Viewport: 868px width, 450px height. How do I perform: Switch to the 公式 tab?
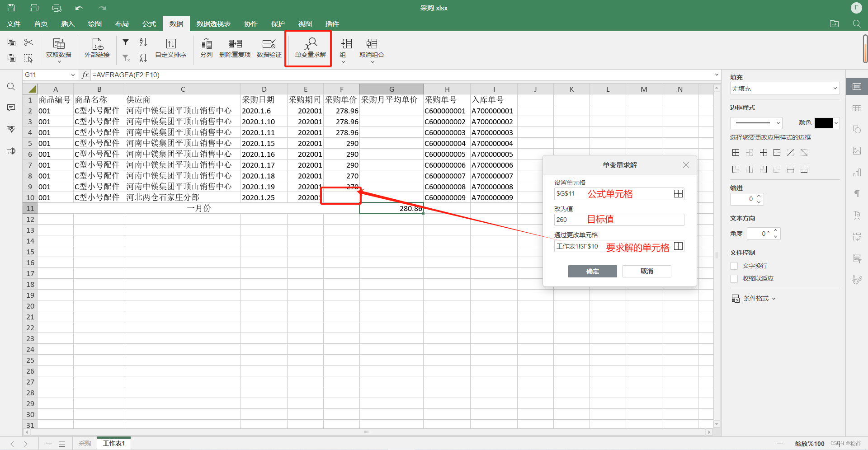coord(149,23)
